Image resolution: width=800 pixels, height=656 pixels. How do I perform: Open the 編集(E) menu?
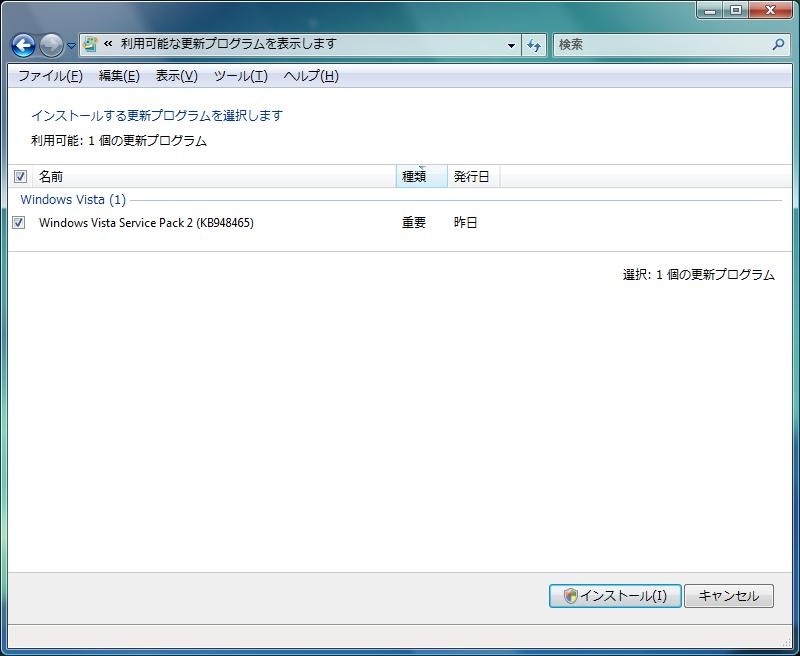(x=119, y=76)
